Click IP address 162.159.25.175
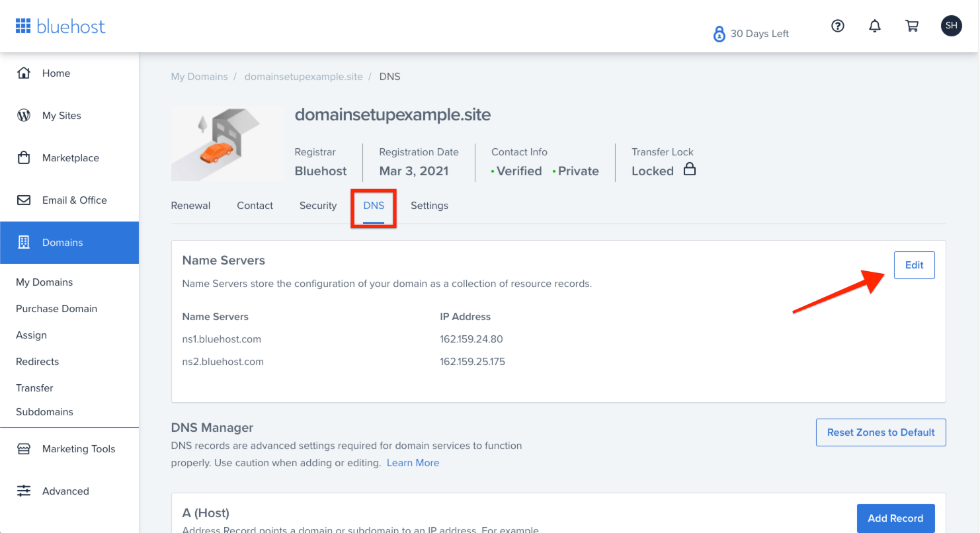This screenshot has height=533, width=980. 472,362
